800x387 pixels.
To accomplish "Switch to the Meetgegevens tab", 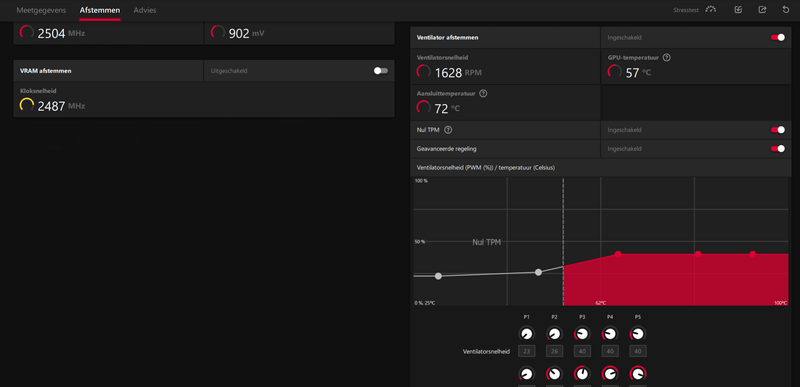I will [x=41, y=10].
